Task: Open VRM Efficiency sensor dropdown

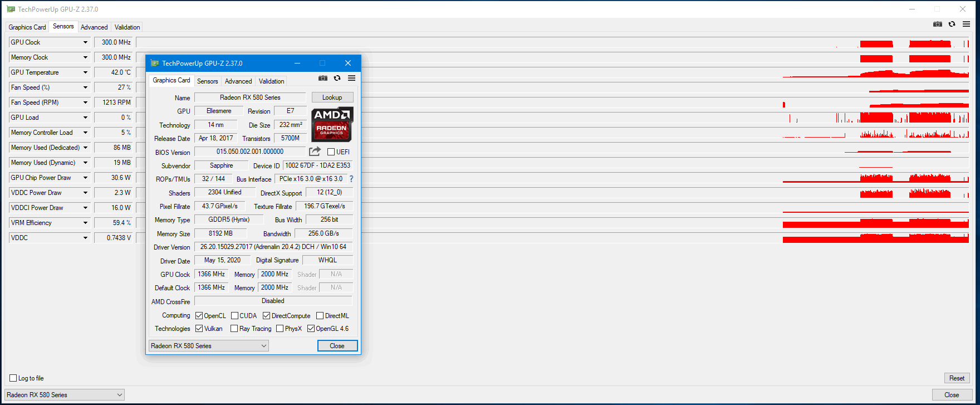Action: click(x=85, y=223)
